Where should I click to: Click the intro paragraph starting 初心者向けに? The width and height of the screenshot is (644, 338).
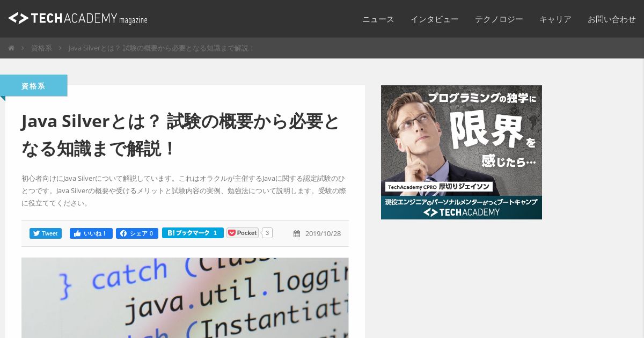[184, 190]
